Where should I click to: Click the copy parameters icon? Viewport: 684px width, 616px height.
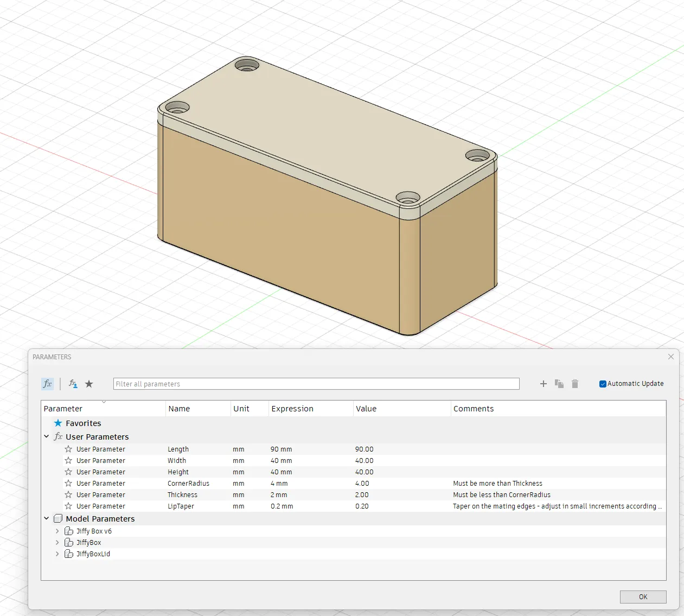559,384
